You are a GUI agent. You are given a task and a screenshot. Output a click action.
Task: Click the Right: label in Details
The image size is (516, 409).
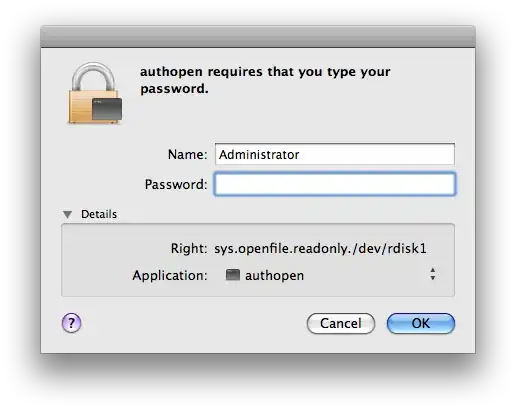(x=189, y=248)
